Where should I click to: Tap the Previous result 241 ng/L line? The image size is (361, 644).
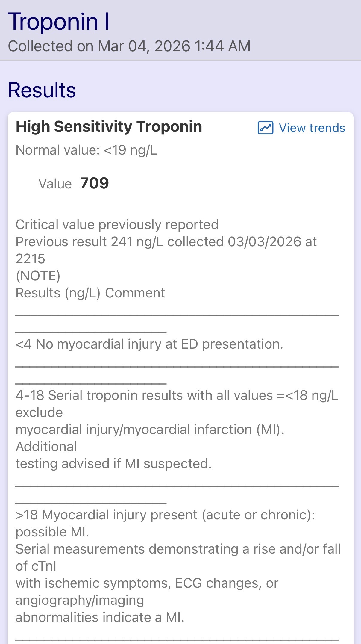(x=166, y=242)
